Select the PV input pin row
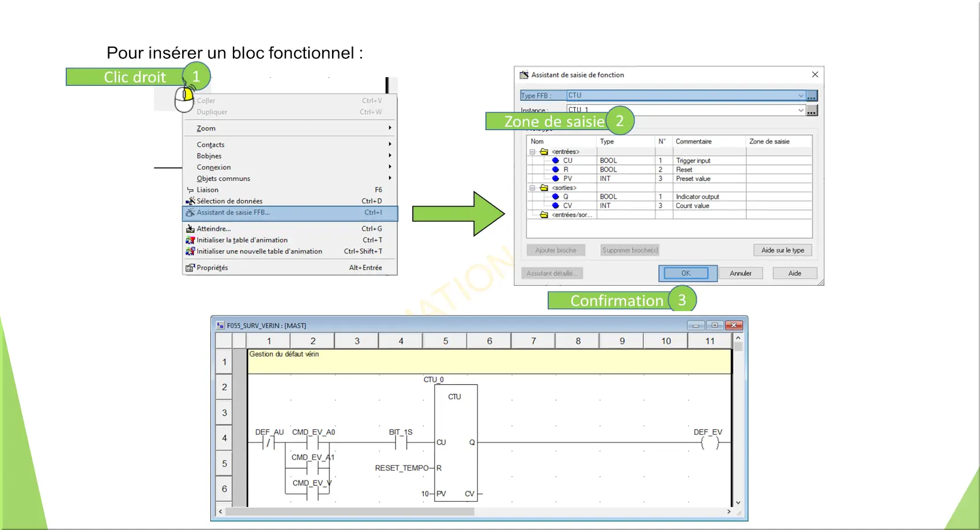This screenshot has height=530, width=980. click(669, 179)
